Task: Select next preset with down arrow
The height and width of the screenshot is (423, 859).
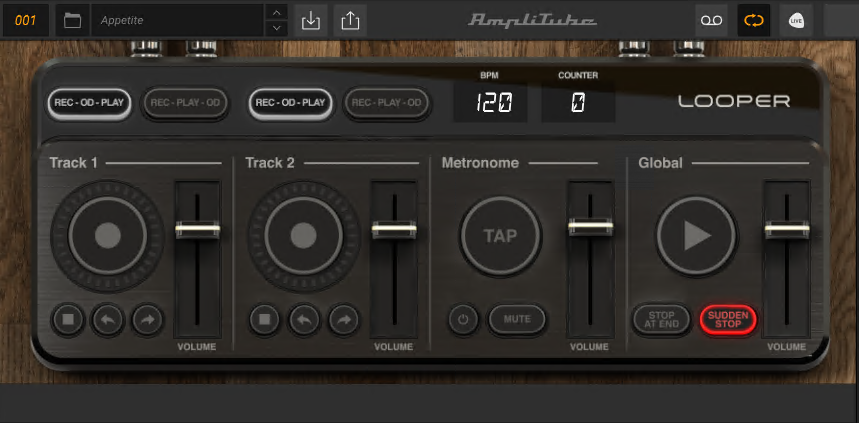Action: (x=276, y=27)
